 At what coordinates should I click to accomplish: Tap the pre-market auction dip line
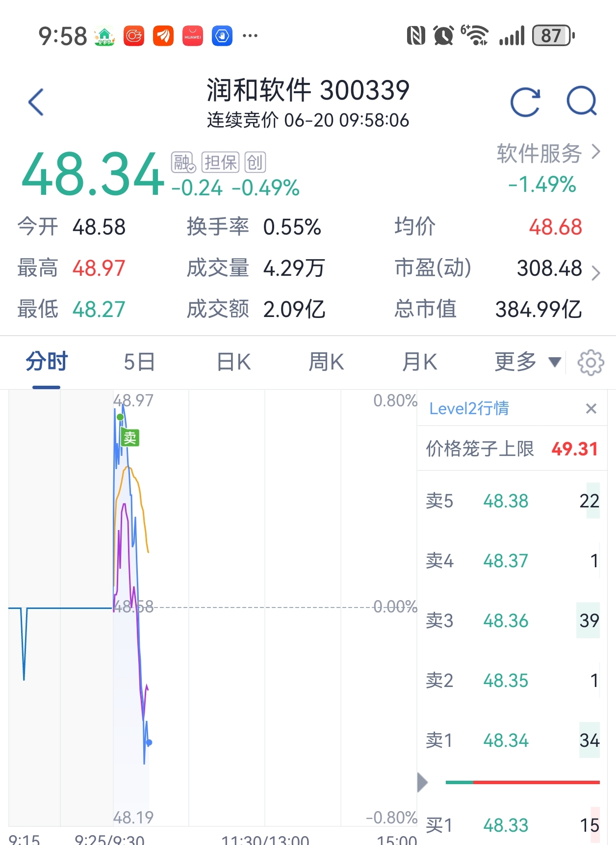point(24,644)
